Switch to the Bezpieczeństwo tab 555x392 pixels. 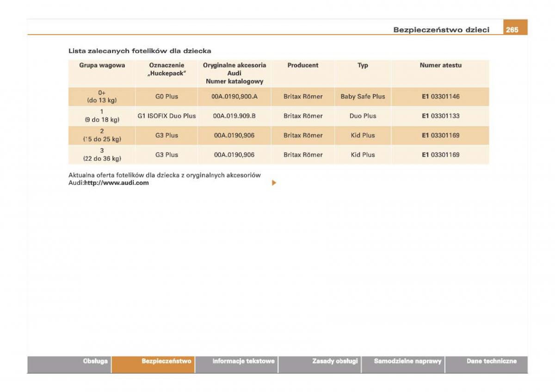(153, 364)
